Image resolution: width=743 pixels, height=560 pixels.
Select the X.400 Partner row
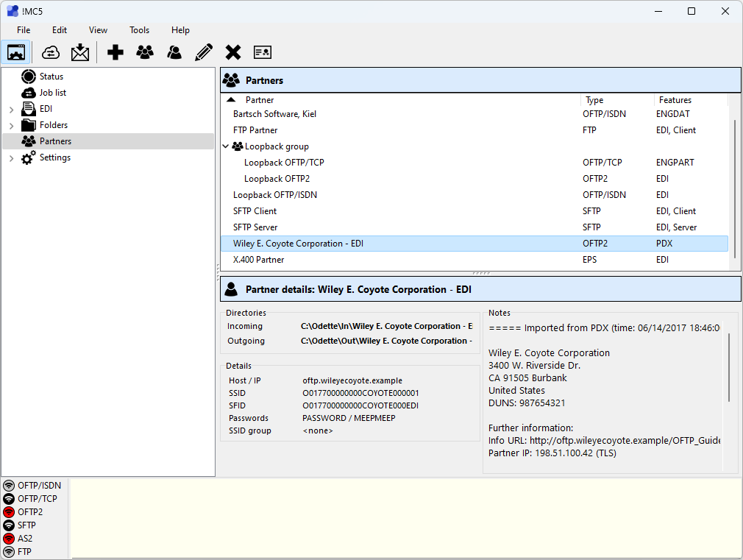474,260
